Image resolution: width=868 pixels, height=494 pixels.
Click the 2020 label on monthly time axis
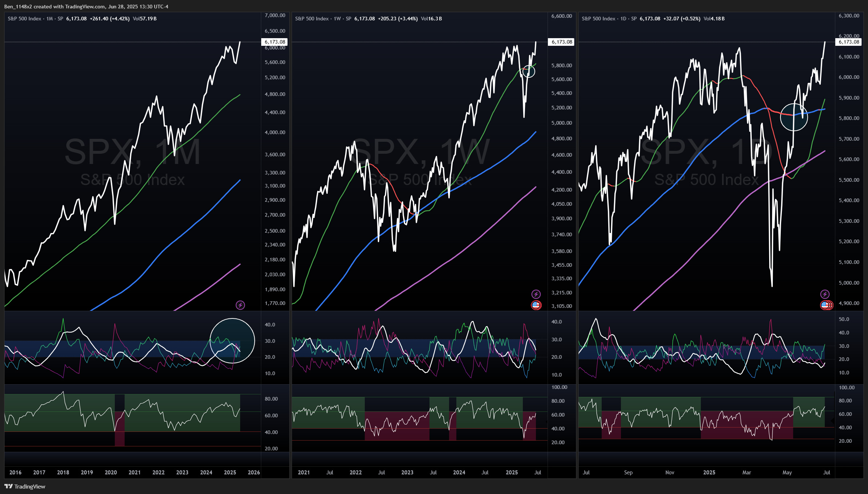click(x=111, y=472)
